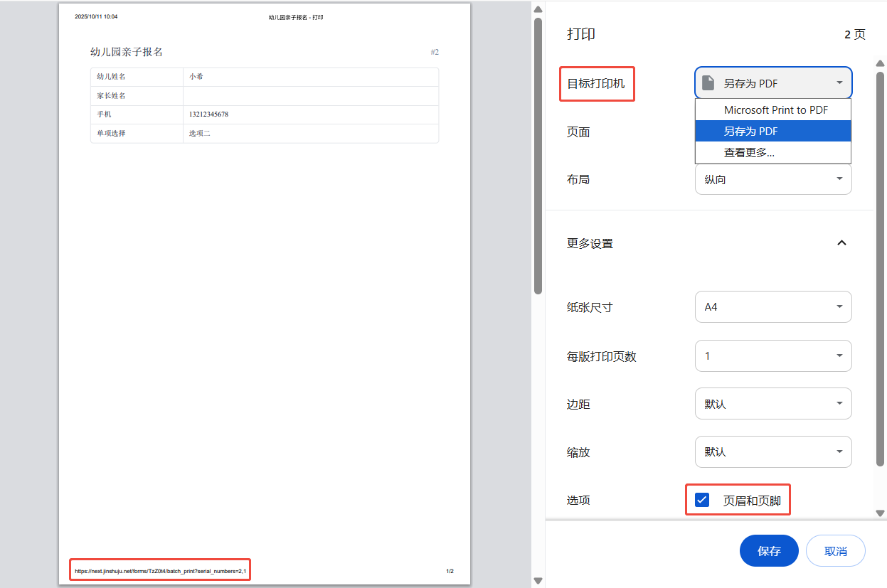Click preview scrollbar down arrow
This screenshot has width=887, height=588.
pos(538,580)
